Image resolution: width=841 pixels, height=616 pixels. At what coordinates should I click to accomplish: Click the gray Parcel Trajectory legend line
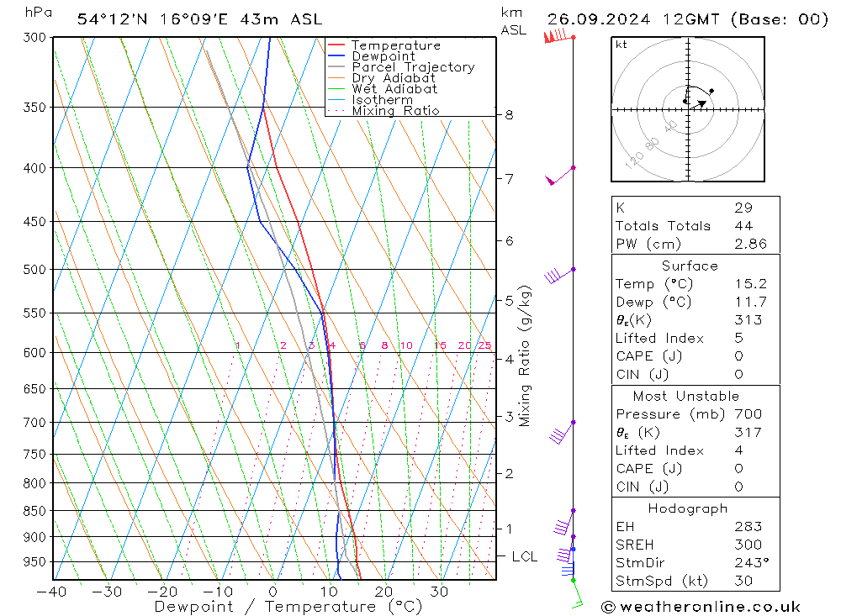click(336, 67)
